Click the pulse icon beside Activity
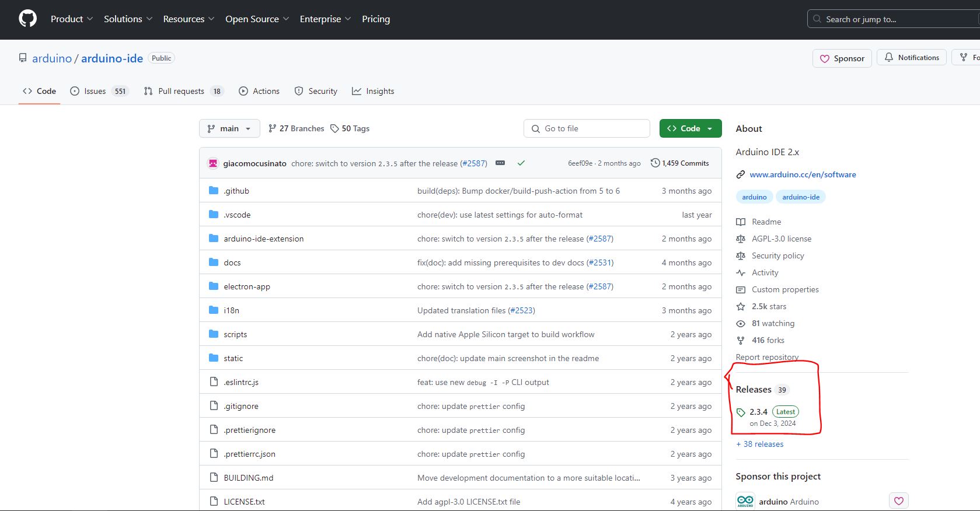 (x=741, y=272)
